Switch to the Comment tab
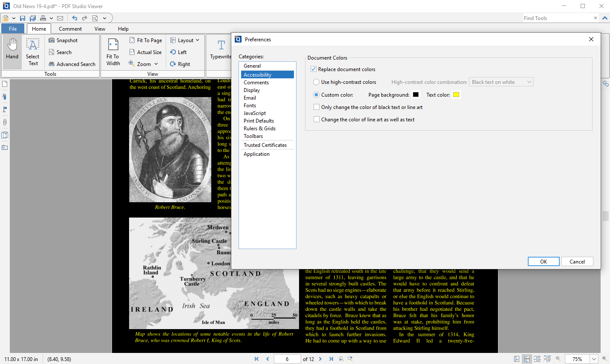Viewport: 610px width, 364px height. 70,29
